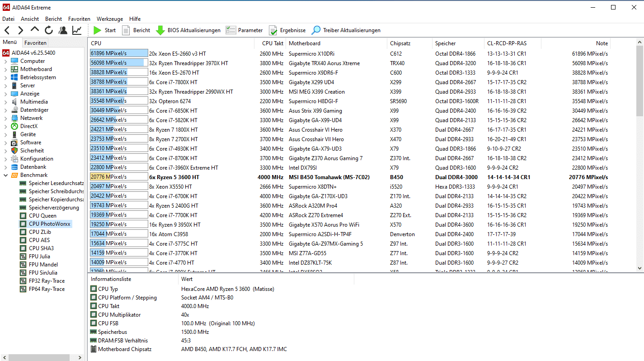644x361 pixels.
Task: Click the graph chart icon in toolbar
Action: (77, 30)
